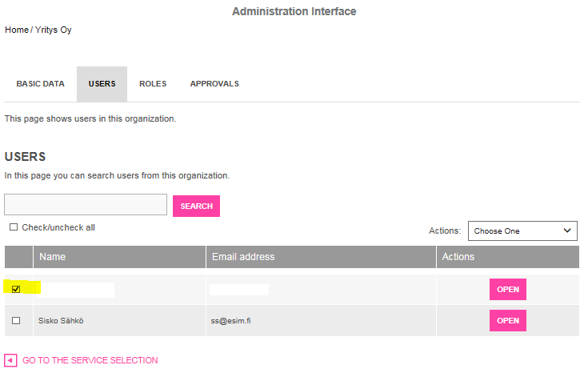Switch to the Roles tab
The image size is (588, 385).
tap(153, 84)
